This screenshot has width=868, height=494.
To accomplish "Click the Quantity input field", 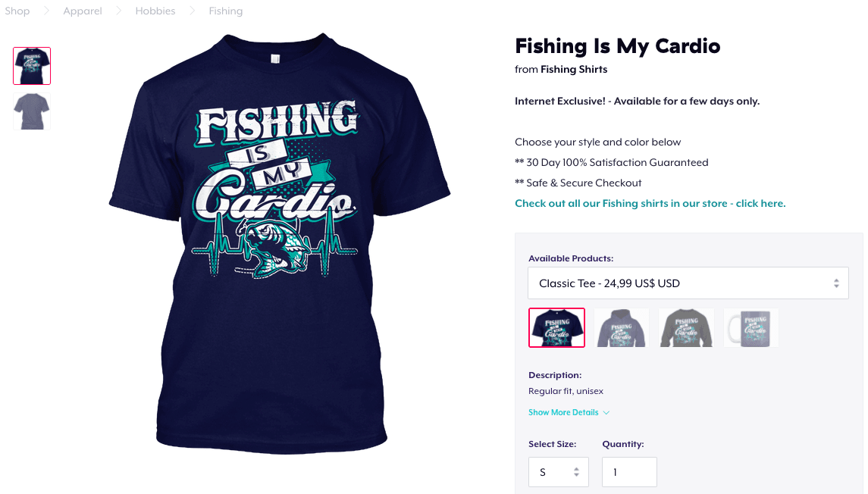I will click(629, 472).
